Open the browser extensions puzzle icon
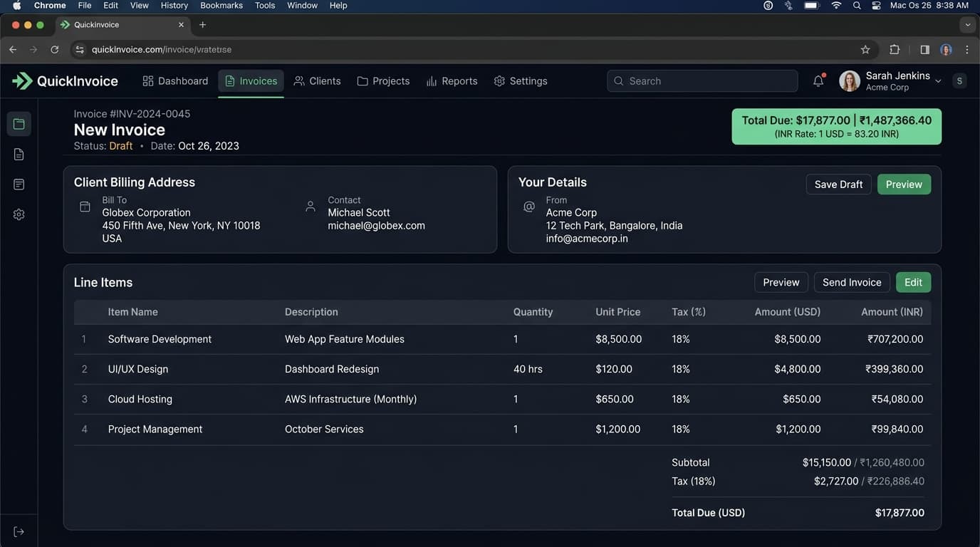 coord(895,50)
